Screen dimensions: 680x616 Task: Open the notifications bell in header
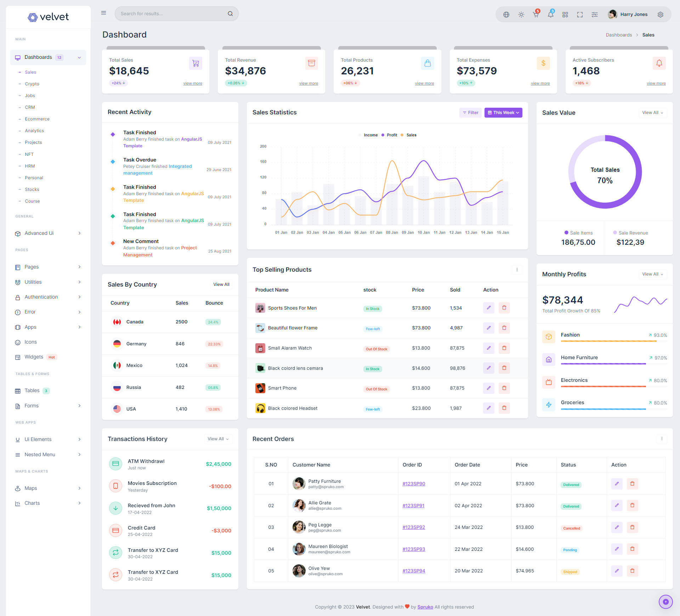[550, 15]
